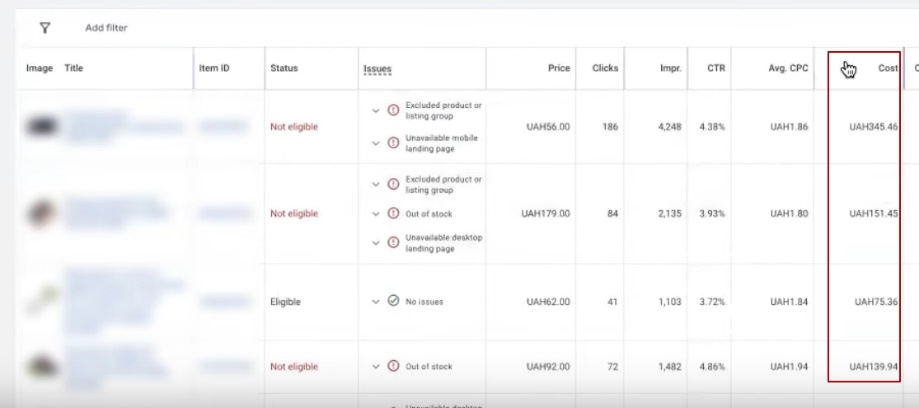919x408 pixels.
Task: Expand the No issues chevron
Action: tap(376, 301)
